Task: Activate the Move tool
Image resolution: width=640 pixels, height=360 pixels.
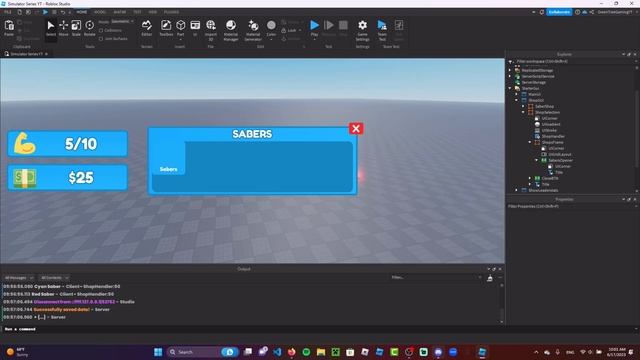Action: point(63,28)
